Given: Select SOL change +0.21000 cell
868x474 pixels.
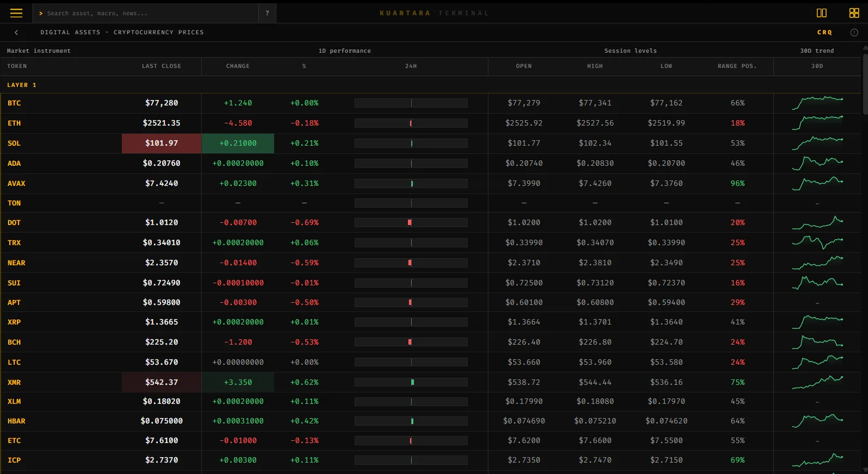Looking at the screenshot, I should pos(238,144).
